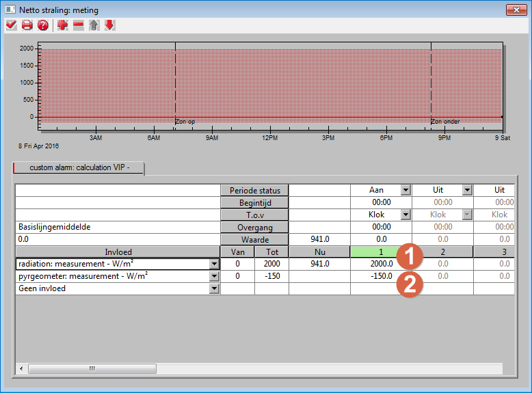
Task: Click the Periode status button
Action: [x=254, y=190]
